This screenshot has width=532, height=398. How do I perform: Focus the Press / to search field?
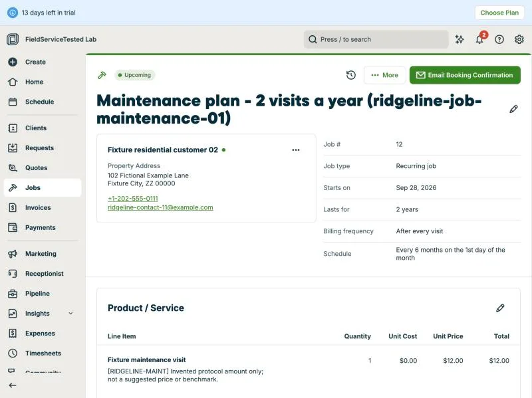coord(376,39)
